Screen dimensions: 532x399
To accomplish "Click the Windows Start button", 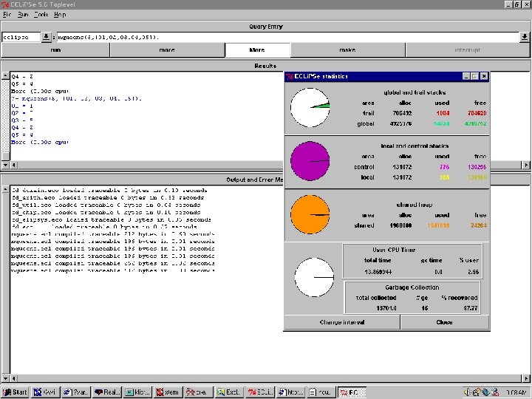I will click(x=16, y=392).
